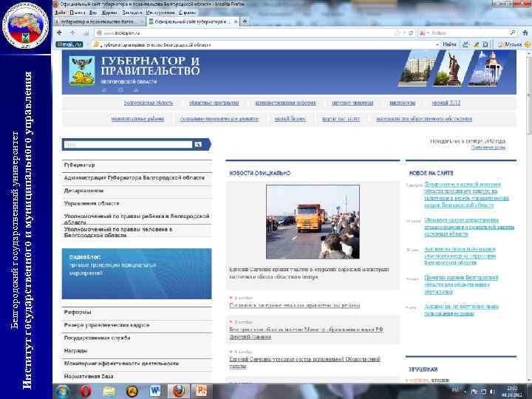Close the first 'Губернатор и правительство' tab
532x399 pixels.
click(142, 21)
